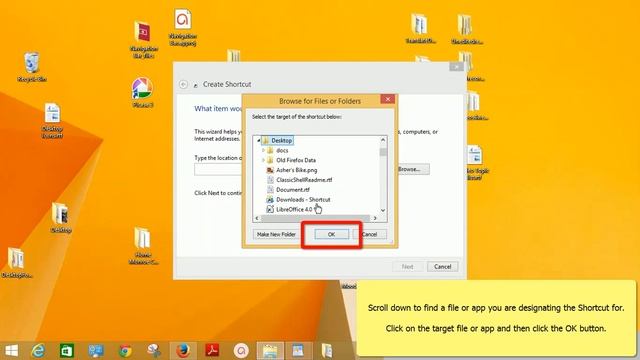The width and height of the screenshot is (640, 360).
Task: Click the vertical scrollbar thumb in the tree
Action: pyautogui.click(x=383, y=152)
